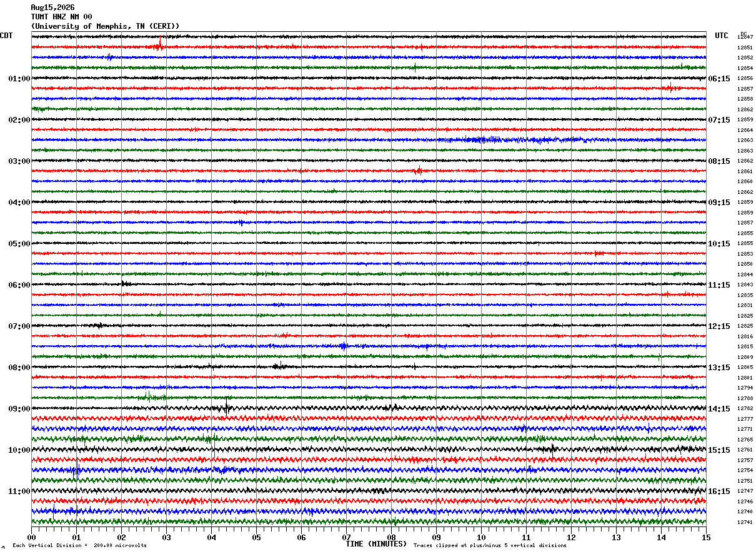Click the DC value "12794"
Screen dimensions: 756x554
pyautogui.click(x=745, y=388)
